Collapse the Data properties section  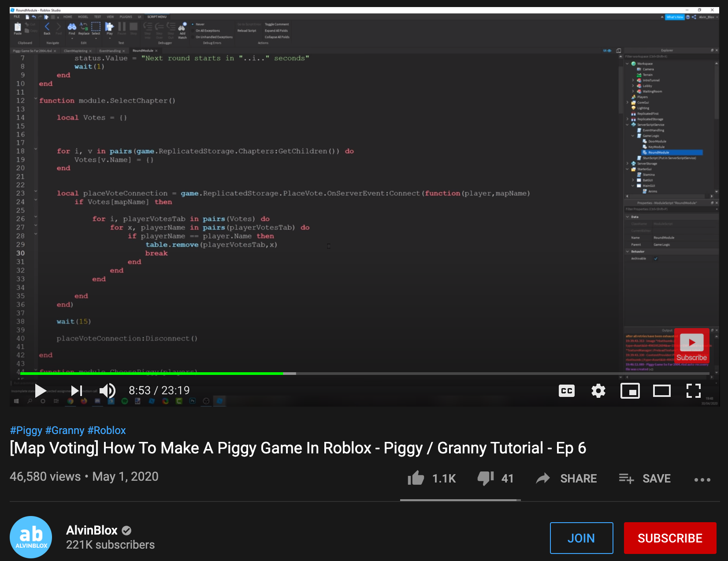(x=628, y=217)
